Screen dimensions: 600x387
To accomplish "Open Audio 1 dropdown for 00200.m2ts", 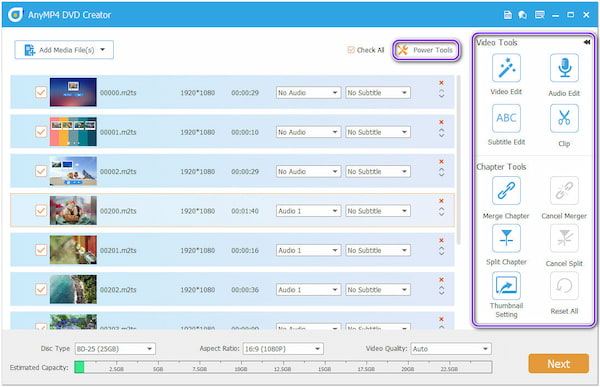I will (x=308, y=211).
